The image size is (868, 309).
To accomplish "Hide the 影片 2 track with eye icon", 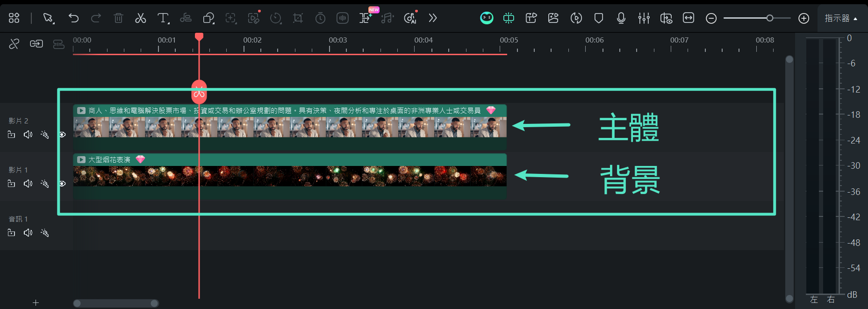I will 62,135.
